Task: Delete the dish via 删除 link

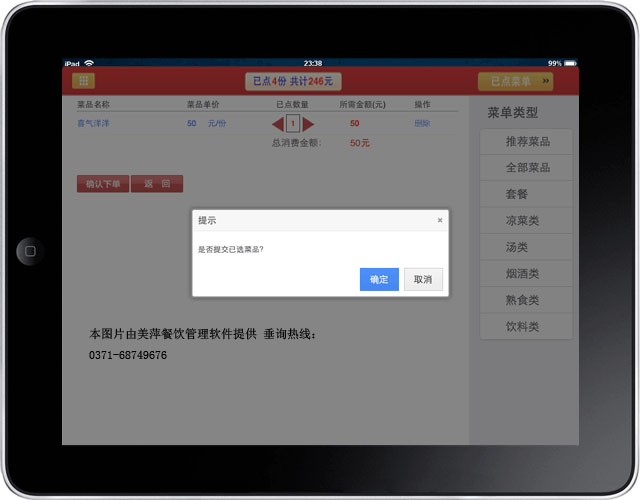Action: click(x=422, y=123)
